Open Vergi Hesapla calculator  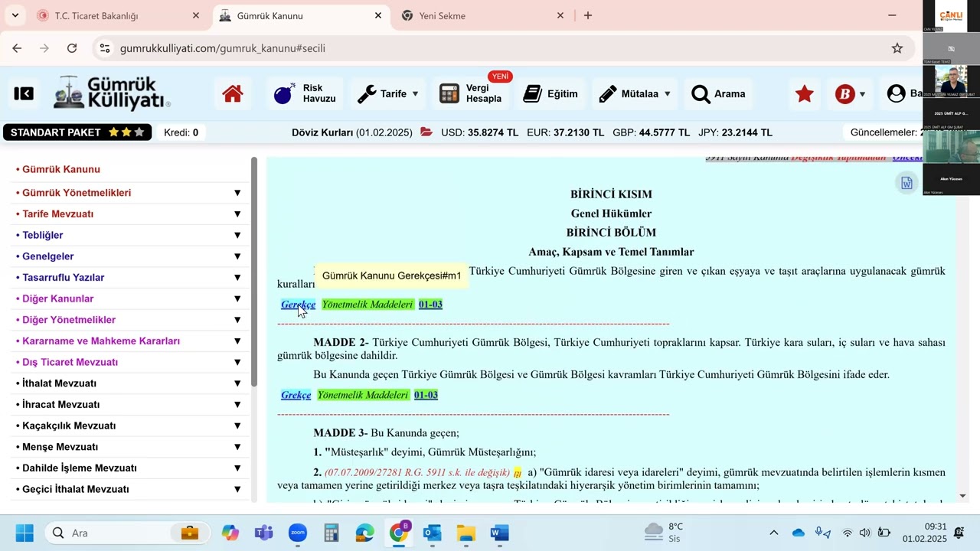pyautogui.click(x=472, y=94)
